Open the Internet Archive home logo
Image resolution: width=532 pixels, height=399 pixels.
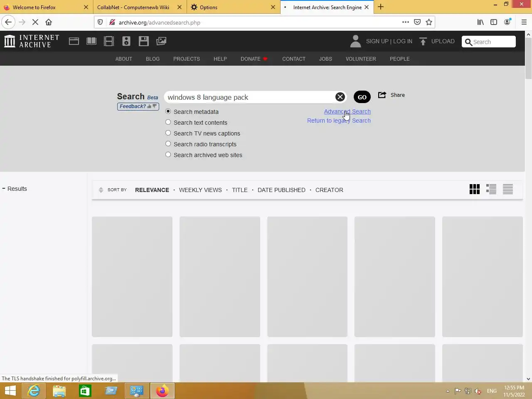(32, 41)
